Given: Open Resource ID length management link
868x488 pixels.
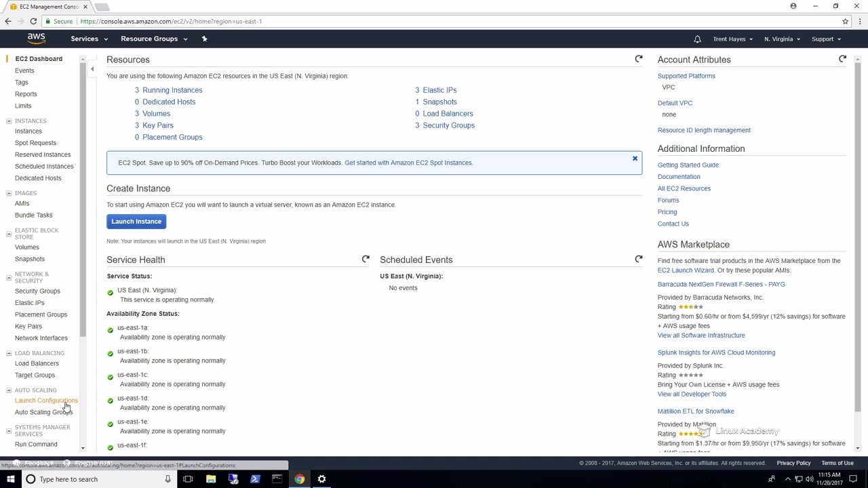Looking at the screenshot, I should (704, 130).
